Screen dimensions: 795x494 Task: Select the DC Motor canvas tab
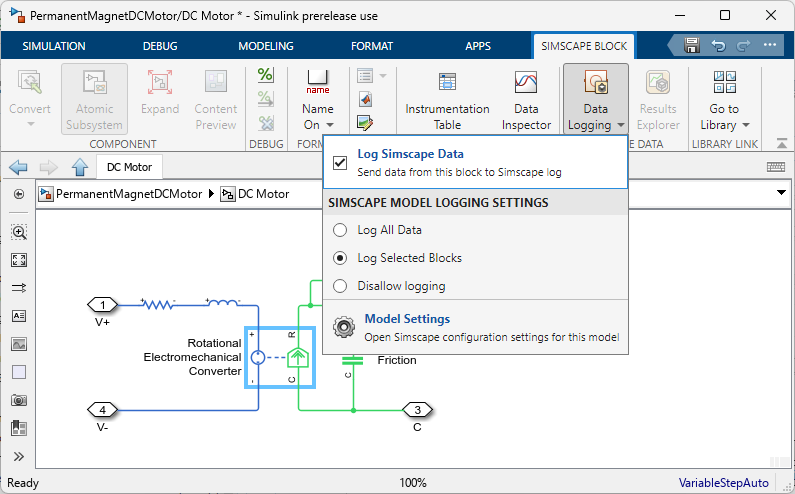click(x=129, y=167)
